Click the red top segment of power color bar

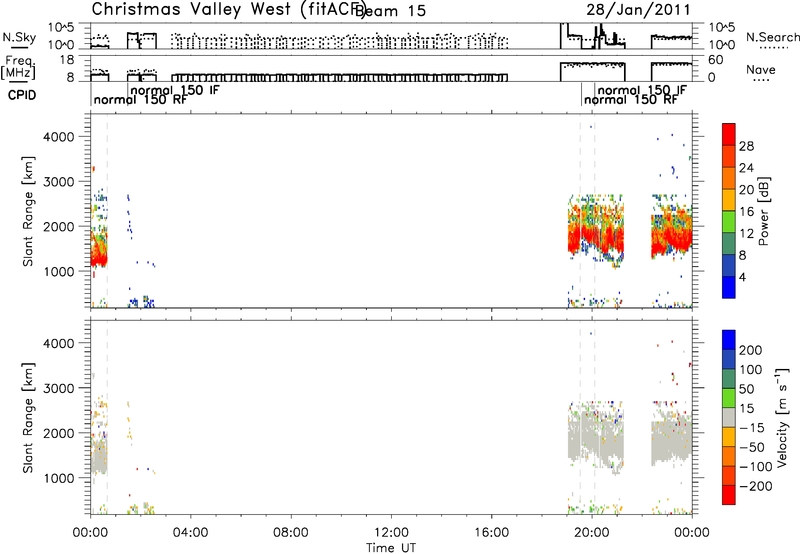click(x=729, y=134)
